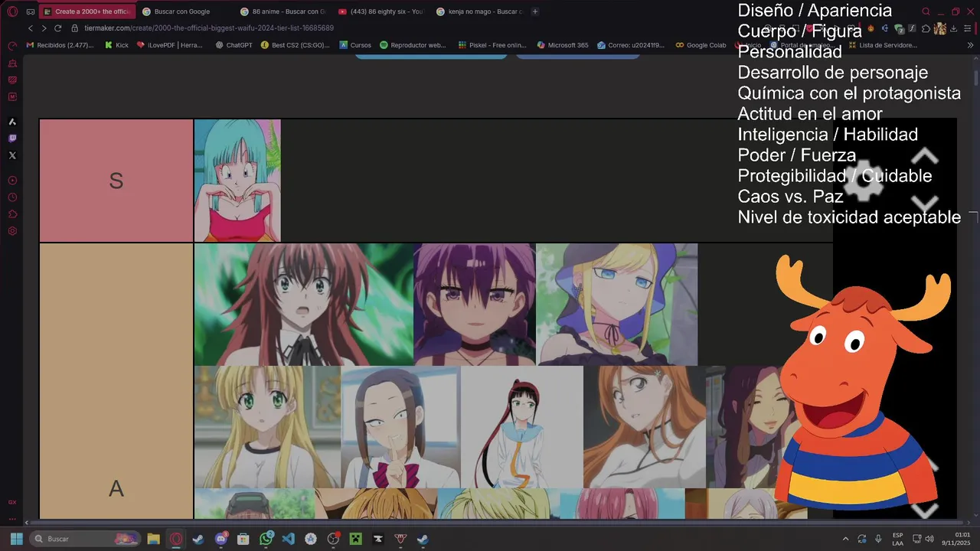The width and height of the screenshot is (980, 551).
Task: Select long ponytail character thumbnail
Action: [x=522, y=427]
